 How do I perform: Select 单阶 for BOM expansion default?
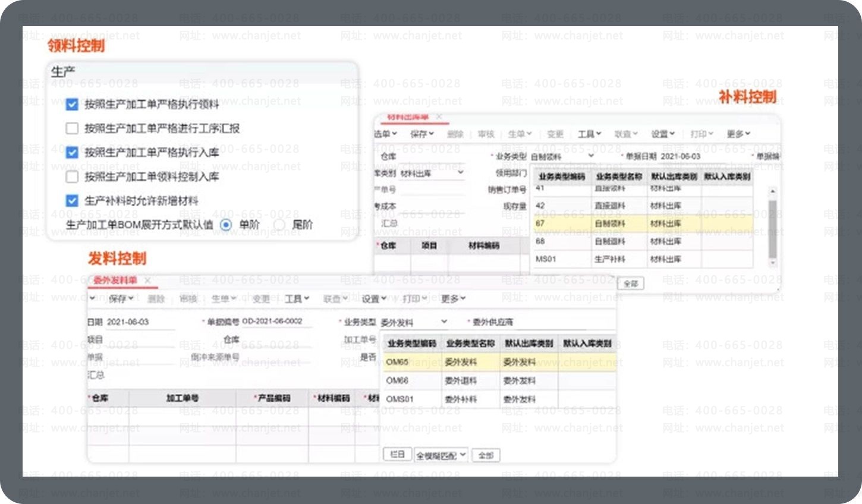(226, 225)
